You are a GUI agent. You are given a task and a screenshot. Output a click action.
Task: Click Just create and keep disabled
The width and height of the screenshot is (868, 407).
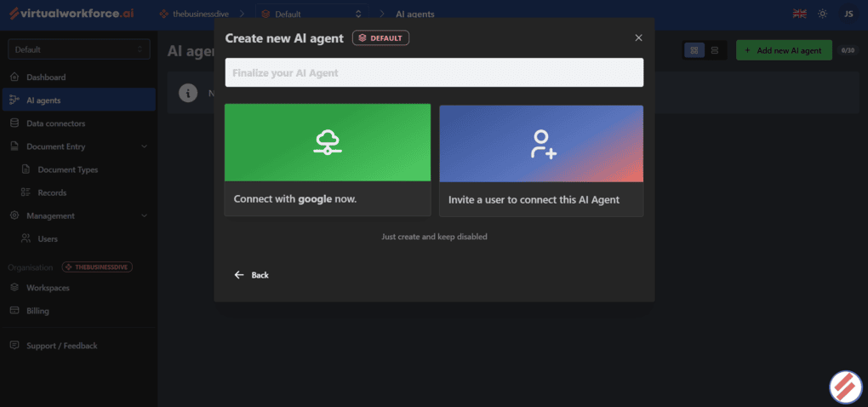pyautogui.click(x=434, y=237)
